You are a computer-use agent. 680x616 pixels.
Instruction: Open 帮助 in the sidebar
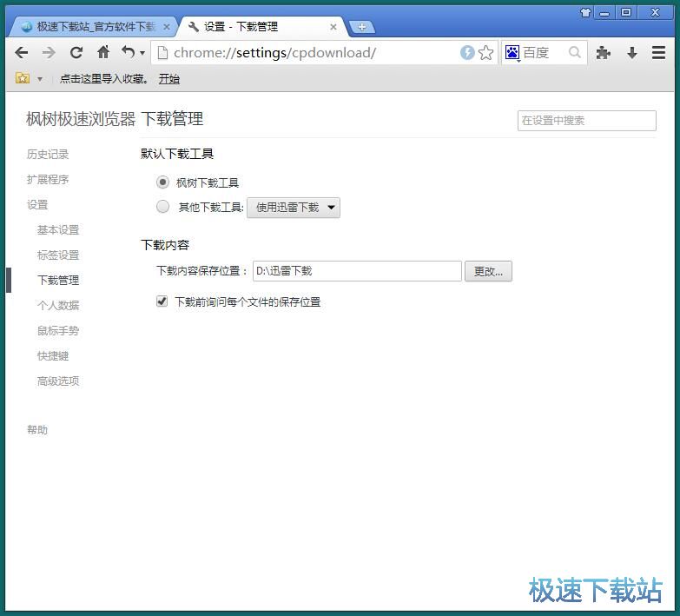point(37,429)
